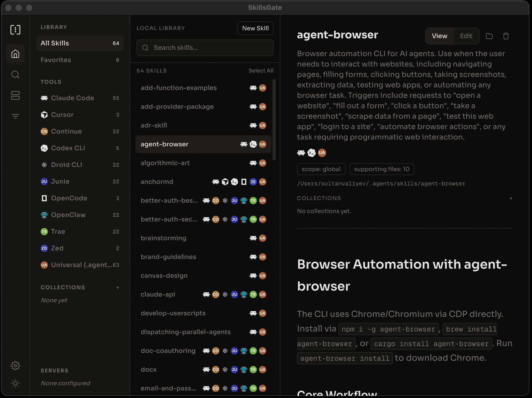The width and height of the screenshot is (532, 398).
Task: Open the Filters icon in the sidebar
Action: (15, 116)
